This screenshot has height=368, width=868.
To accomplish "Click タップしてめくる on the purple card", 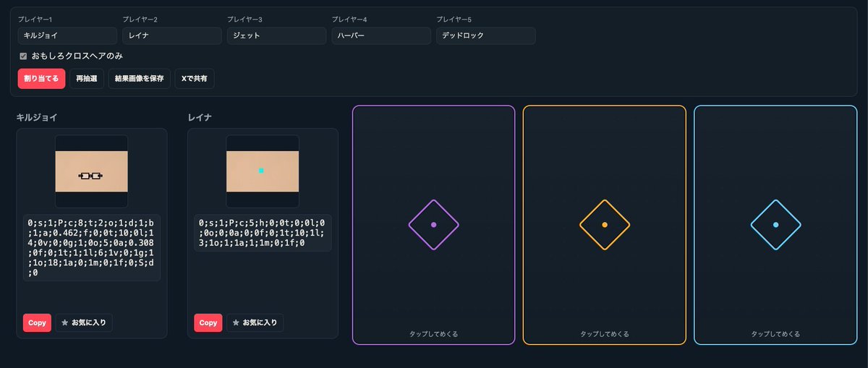I will click(433, 334).
